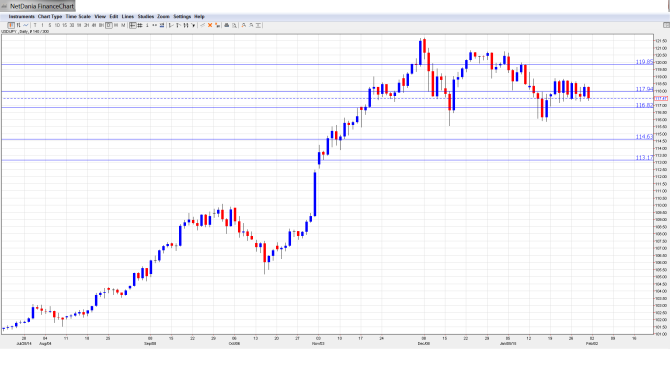This screenshot has width=670, height=377.
Task: Select the OHLC bar chart type icon
Action: (x=18, y=26)
